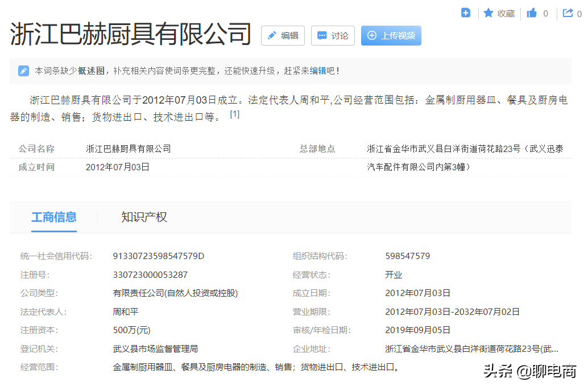Click the 收藏 favorite label
The width and height of the screenshot is (588, 390).
tap(506, 14)
